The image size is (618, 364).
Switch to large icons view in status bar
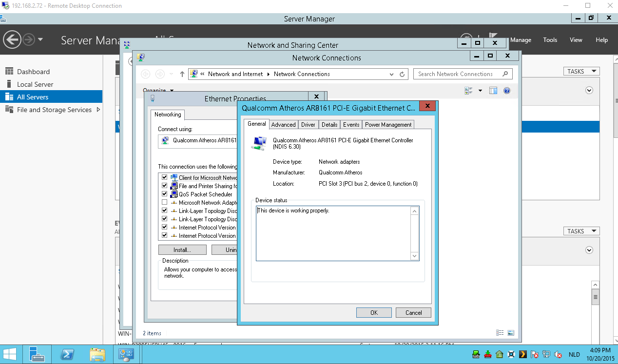pyautogui.click(x=510, y=333)
